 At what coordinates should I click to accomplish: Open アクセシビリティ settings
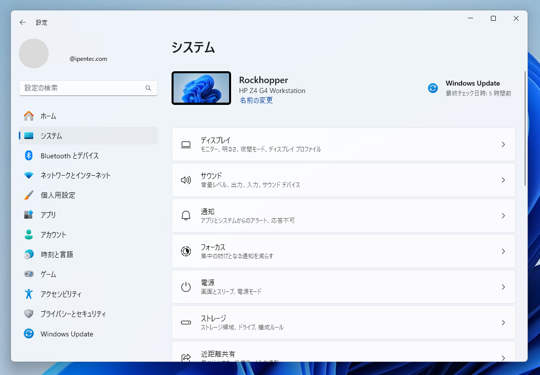[88, 294]
